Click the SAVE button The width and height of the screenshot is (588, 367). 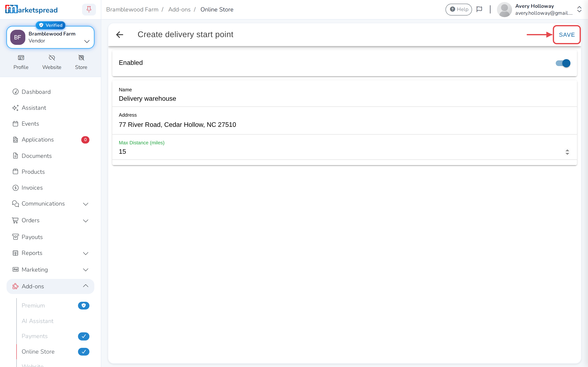pos(567,35)
